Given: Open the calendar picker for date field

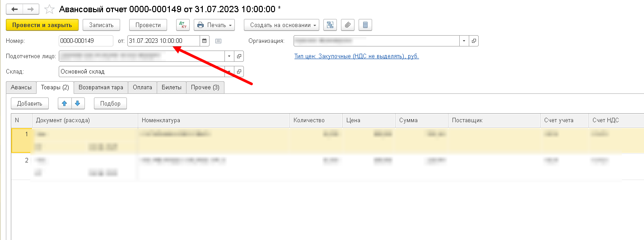Looking at the screenshot, I should click(x=205, y=41).
